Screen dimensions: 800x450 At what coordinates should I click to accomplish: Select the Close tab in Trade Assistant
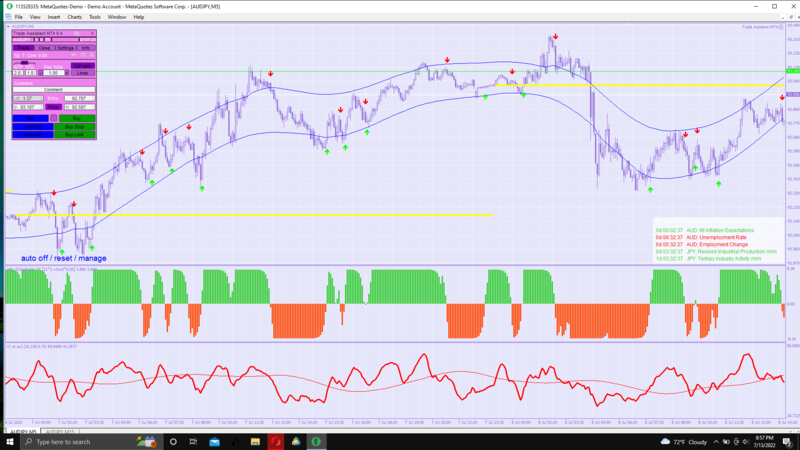pyautogui.click(x=44, y=48)
